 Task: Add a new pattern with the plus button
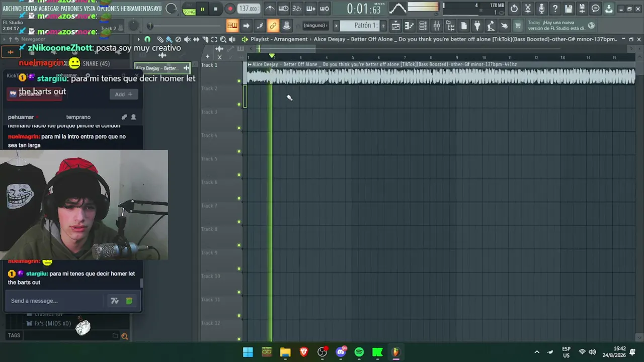tap(383, 26)
